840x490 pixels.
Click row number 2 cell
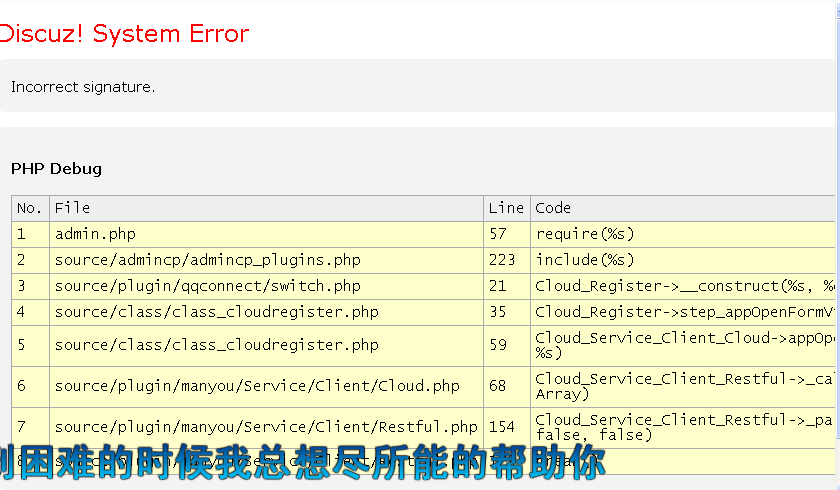pos(31,260)
